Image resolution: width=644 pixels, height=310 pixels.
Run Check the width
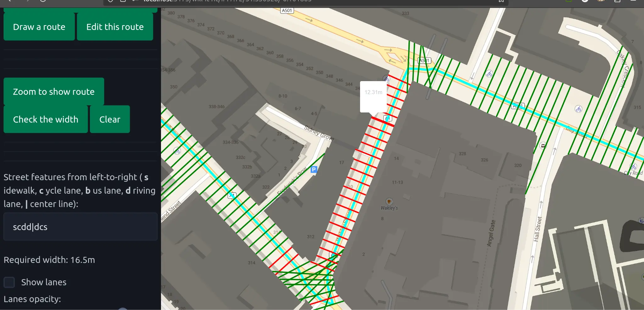coord(46,119)
